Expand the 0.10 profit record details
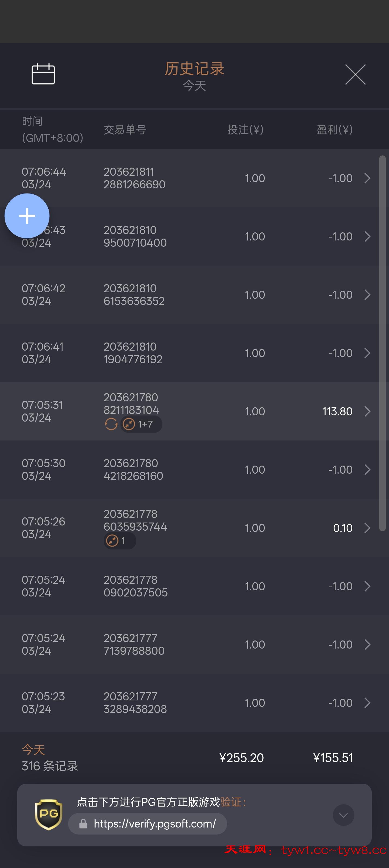Image resolution: width=389 pixels, height=868 pixels. (x=367, y=528)
